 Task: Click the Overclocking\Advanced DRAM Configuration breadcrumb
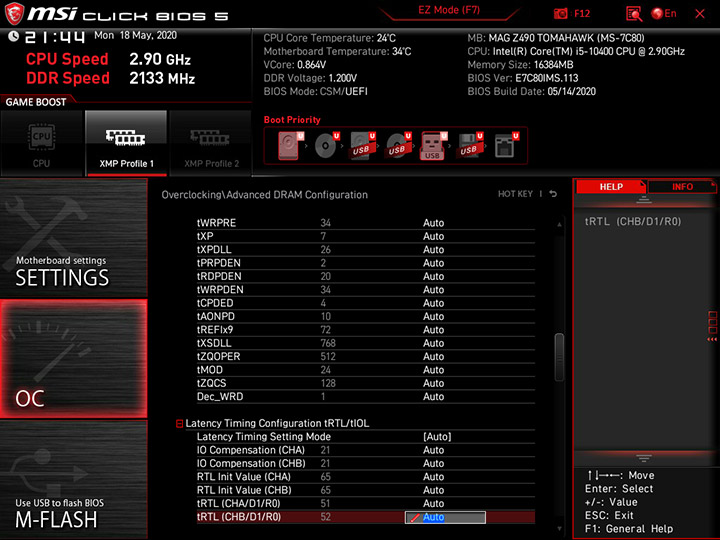point(264,195)
